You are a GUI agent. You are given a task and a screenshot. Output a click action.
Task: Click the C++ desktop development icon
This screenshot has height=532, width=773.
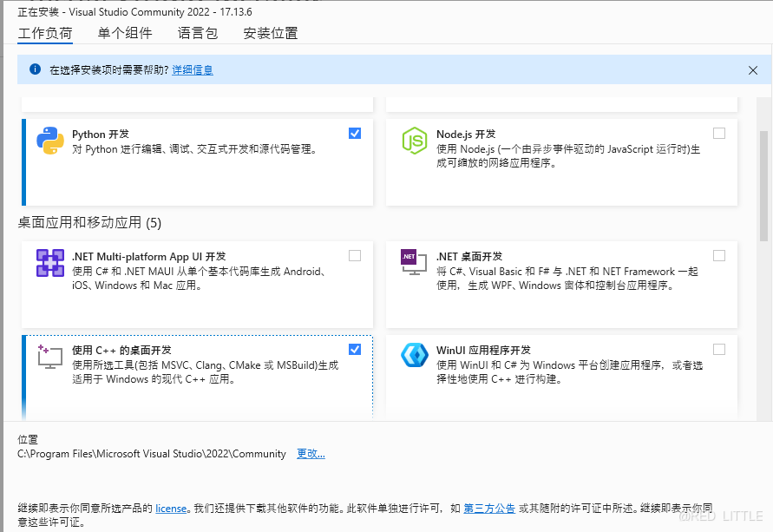50,357
